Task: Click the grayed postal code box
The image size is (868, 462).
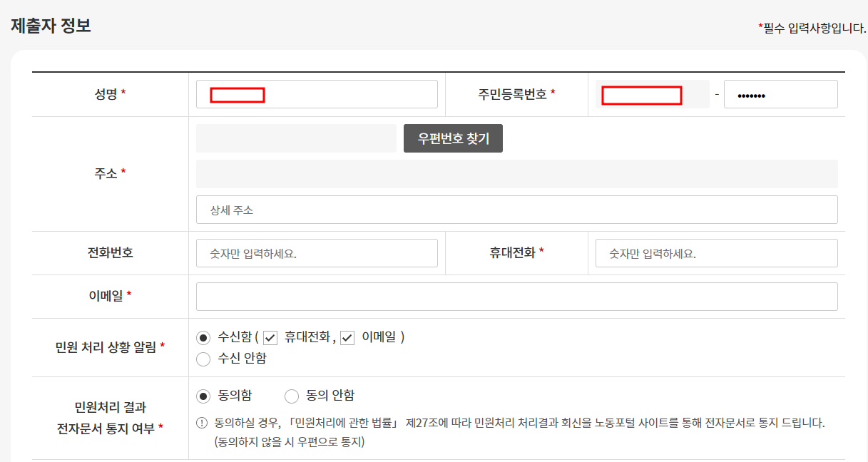Action: [x=296, y=138]
